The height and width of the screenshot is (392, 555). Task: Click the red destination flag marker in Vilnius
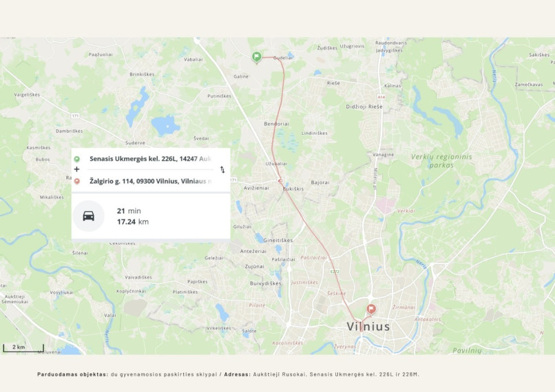[370, 309]
